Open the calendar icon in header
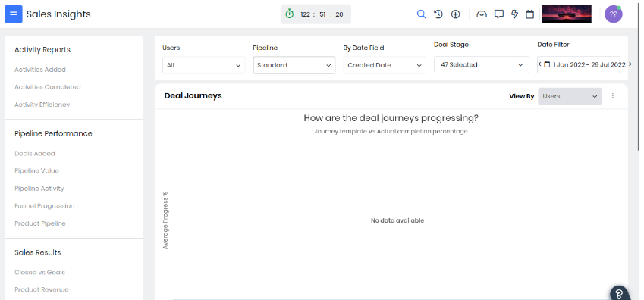The height and width of the screenshot is (300, 644). (x=530, y=14)
